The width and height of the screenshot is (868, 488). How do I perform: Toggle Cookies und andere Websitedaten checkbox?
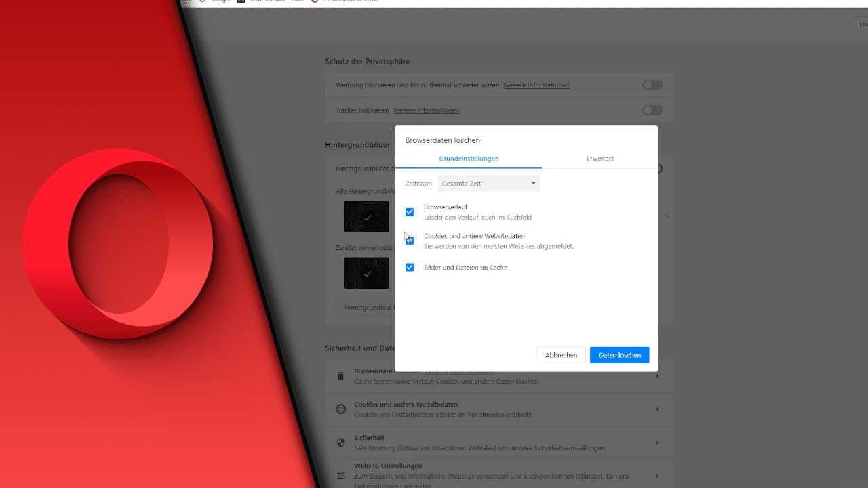pos(410,241)
